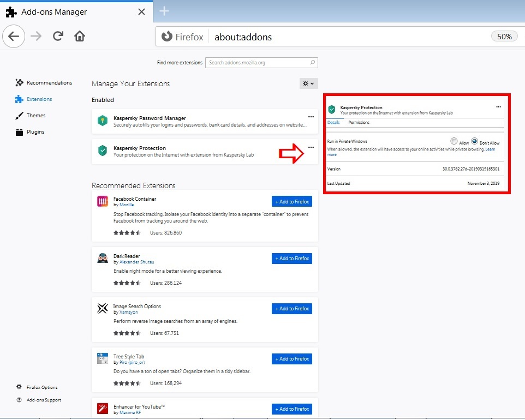The width and height of the screenshot is (525, 420).
Task: Open more options for Kaspersky Password Manager
Action: tap(311, 117)
